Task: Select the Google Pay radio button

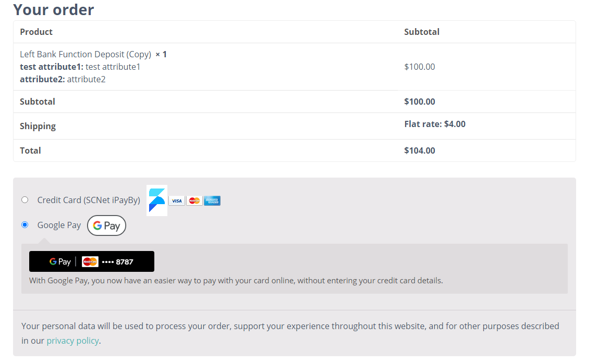Action: click(25, 225)
